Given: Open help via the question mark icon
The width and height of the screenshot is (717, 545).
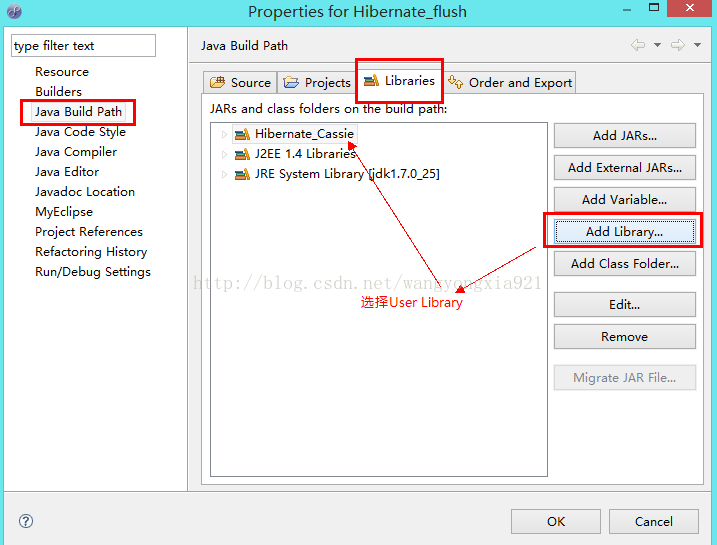Looking at the screenshot, I should point(26,521).
